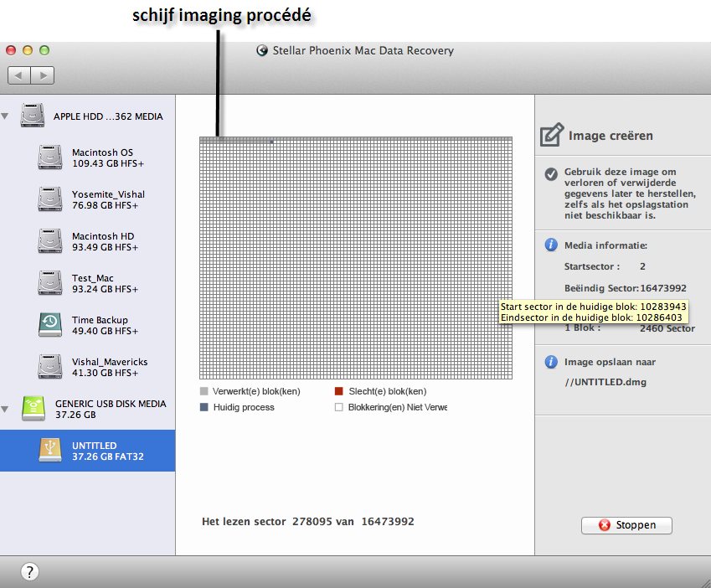Select Macintosh OS 109.43 GB HFS+ row
The image size is (711, 588).
[88, 157]
